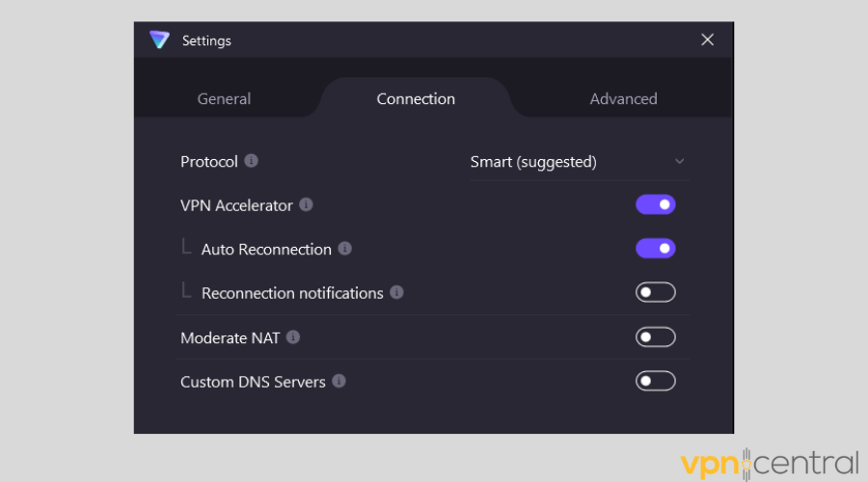
Task: Select the Connection tab
Action: click(x=416, y=98)
